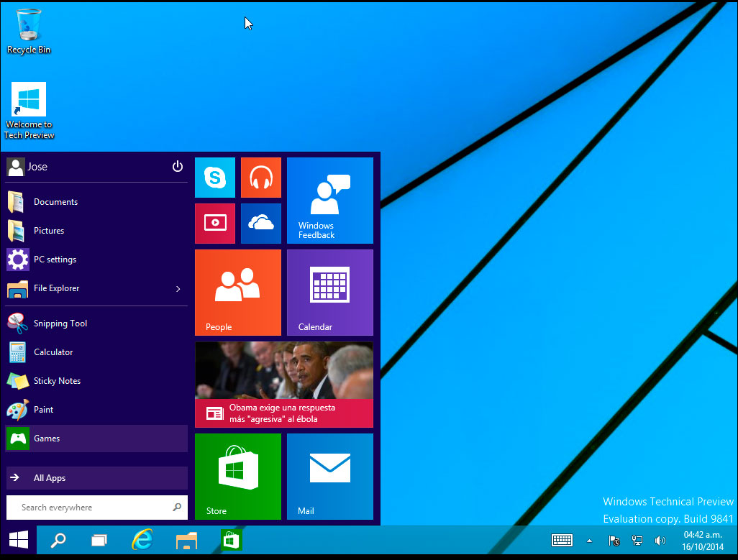
Task: Click the volume speaker tray icon
Action: tap(660, 541)
